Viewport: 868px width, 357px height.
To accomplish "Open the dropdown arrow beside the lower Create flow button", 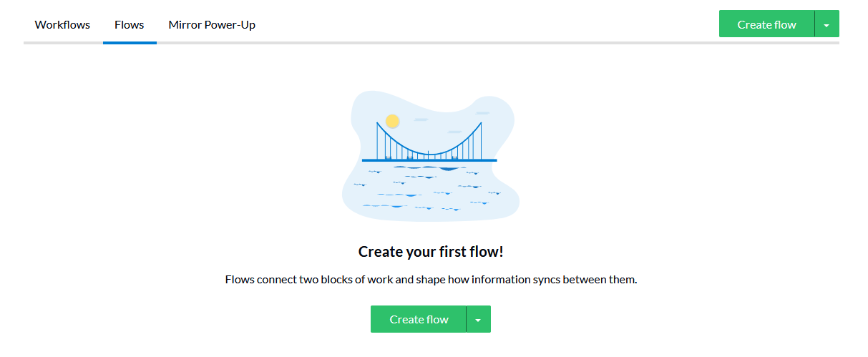I will pos(479,319).
